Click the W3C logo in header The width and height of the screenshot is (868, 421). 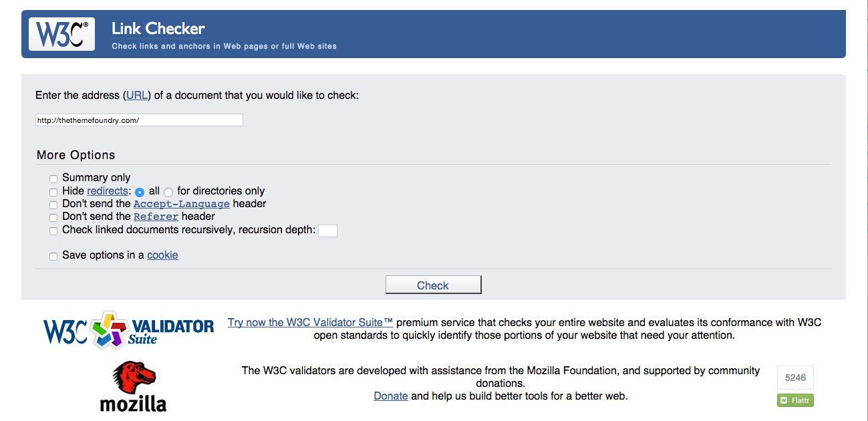tap(61, 34)
